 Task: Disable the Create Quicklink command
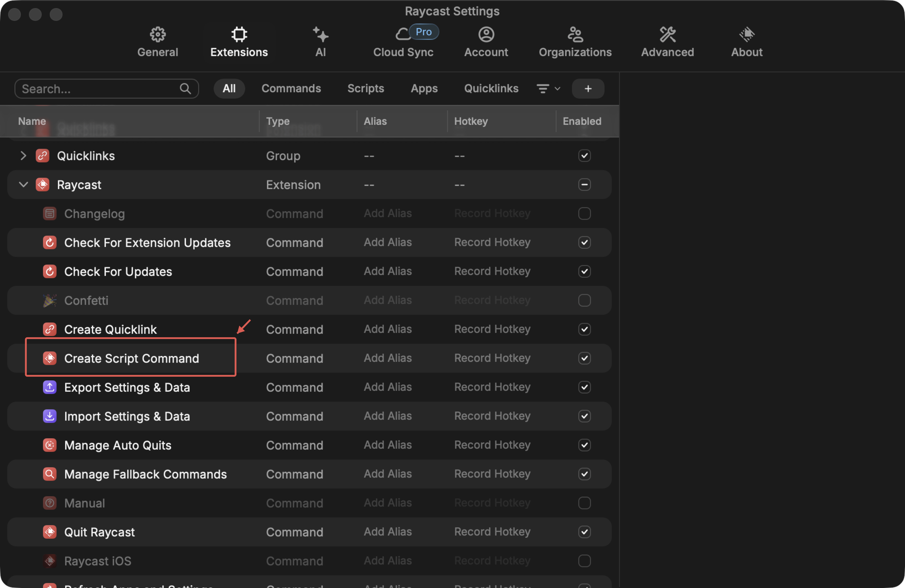[584, 329]
